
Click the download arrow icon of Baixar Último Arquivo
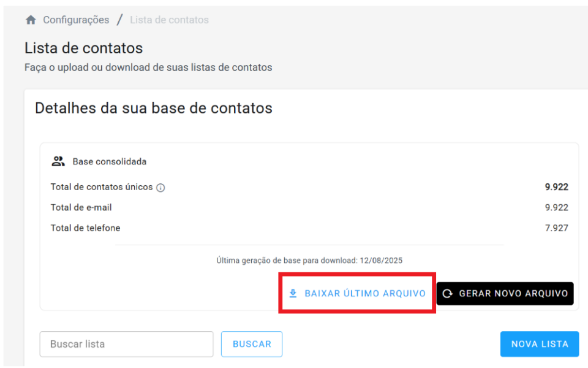tap(293, 294)
